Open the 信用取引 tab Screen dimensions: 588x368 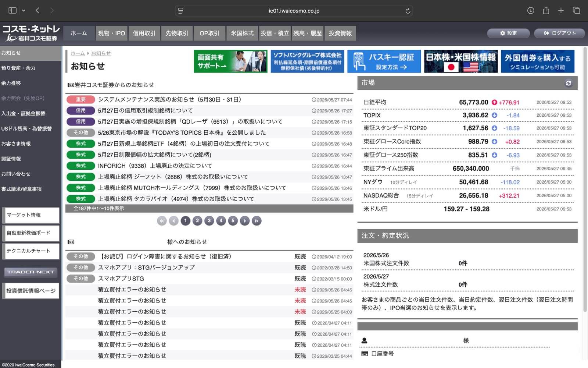point(144,33)
